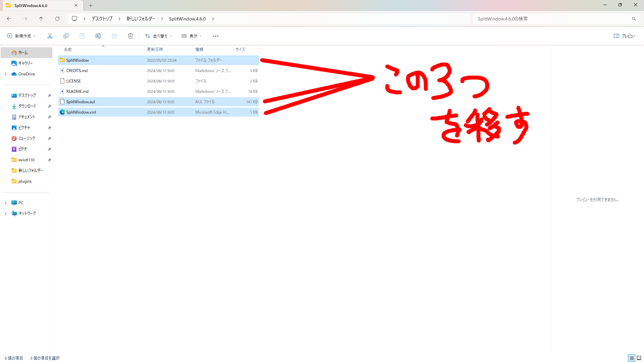This screenshot has height=362, width=644.
Task: Sort files by the 更新日時 column header
Action: [x=155, y=49]
